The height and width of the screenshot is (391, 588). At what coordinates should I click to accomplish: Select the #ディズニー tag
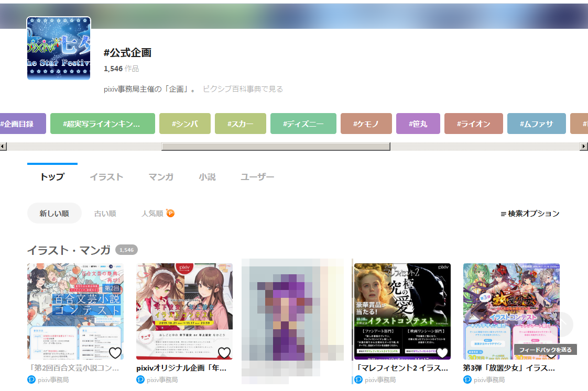tap(303, 124)
